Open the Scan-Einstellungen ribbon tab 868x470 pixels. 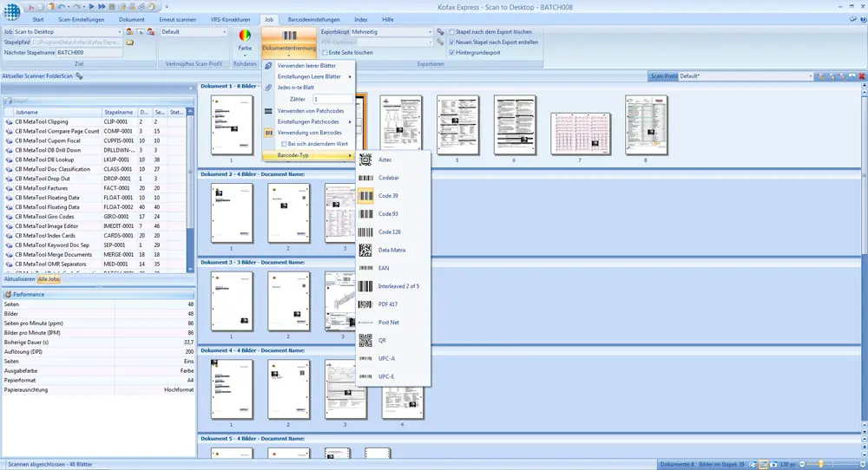[x=82, y=20]
